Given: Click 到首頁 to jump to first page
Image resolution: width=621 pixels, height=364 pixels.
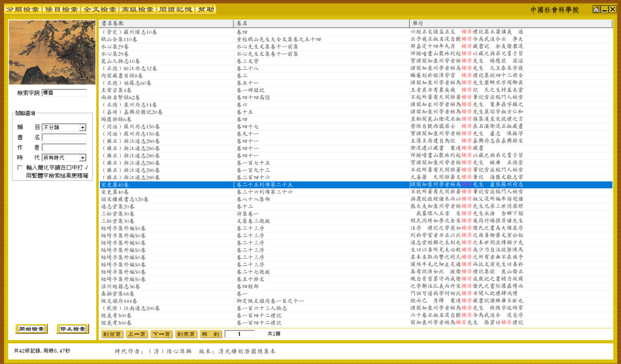Looking at the screenshot, I should (x=112, y=334).
